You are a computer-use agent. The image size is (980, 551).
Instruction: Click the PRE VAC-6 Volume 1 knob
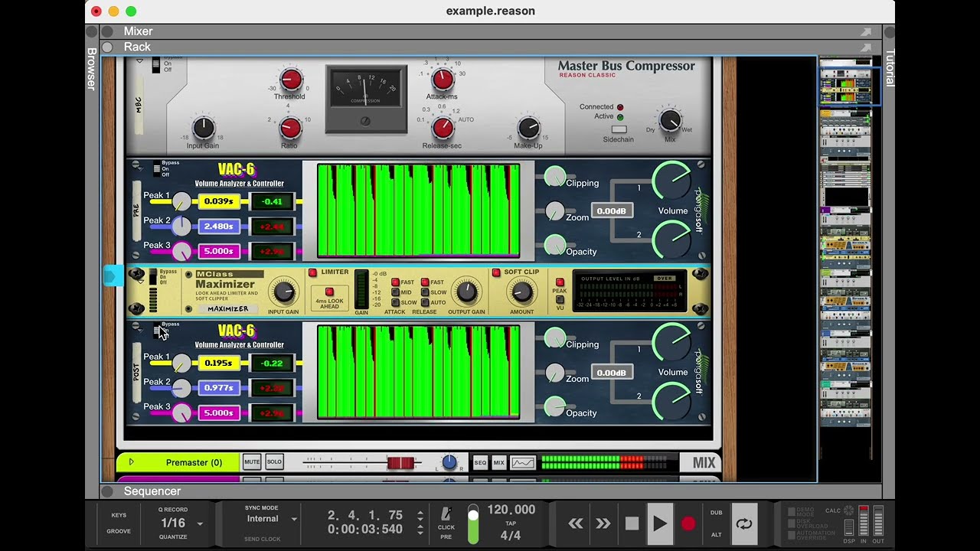pos(672,181)
